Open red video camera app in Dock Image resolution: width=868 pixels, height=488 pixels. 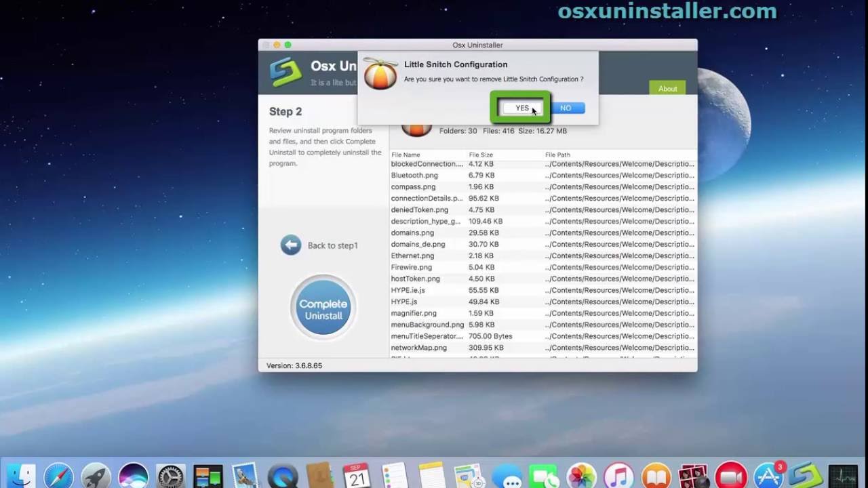(730, 476)
